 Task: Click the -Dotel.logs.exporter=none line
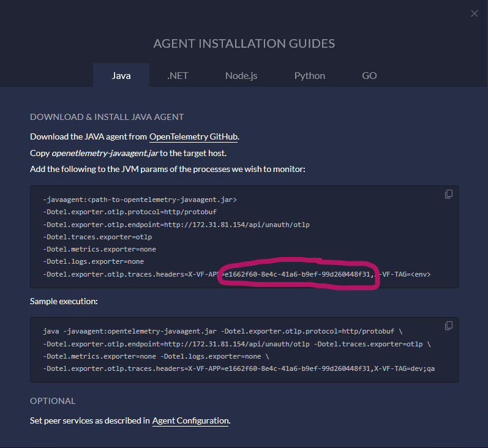[x=93, y=262]
